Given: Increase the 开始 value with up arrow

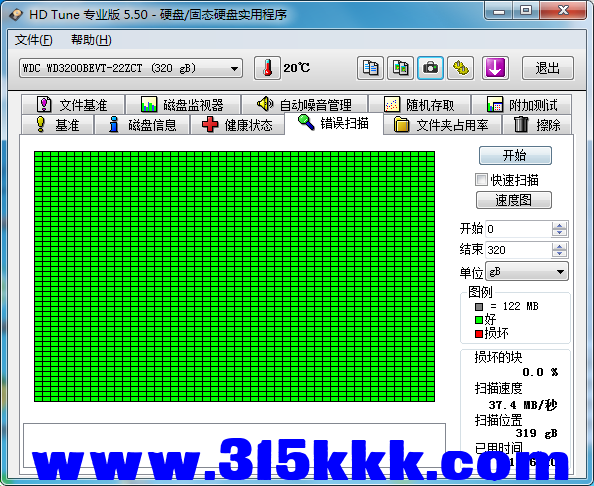Looking at the screenshot, I should coord(559,225).
